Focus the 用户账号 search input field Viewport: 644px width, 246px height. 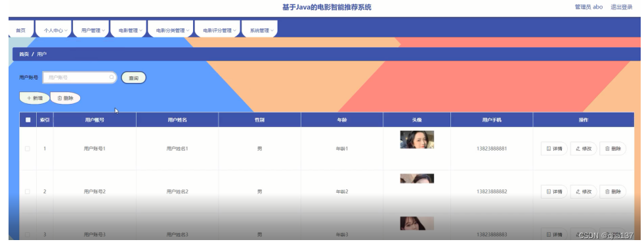pyautogui.click(x=80, y=78)
